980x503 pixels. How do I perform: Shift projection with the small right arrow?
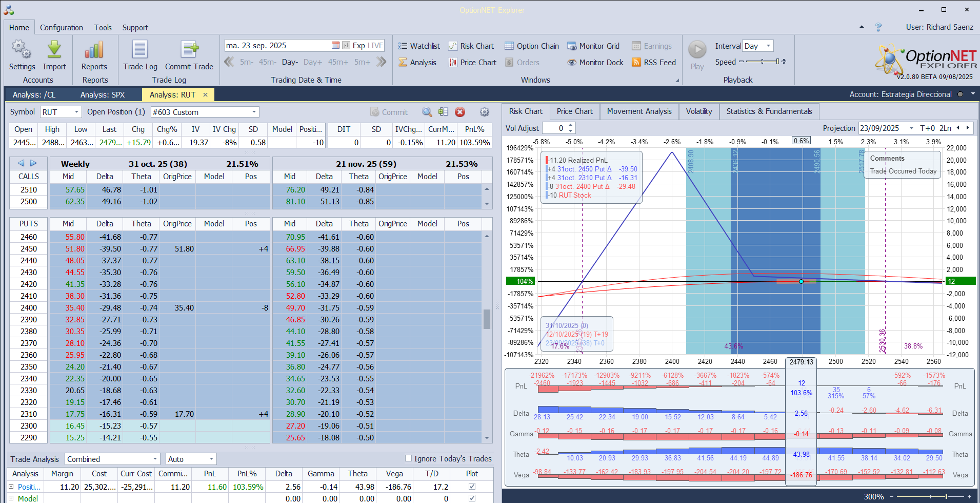(968, 128)
